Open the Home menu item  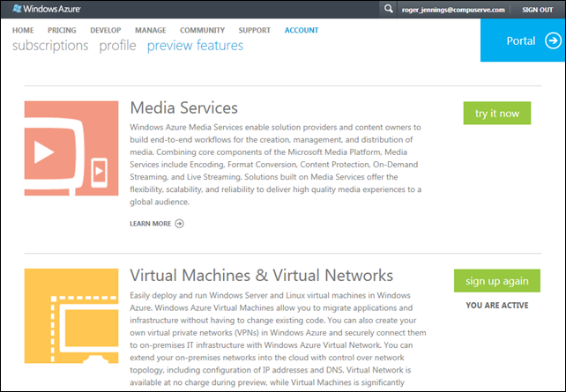(23, 31)
